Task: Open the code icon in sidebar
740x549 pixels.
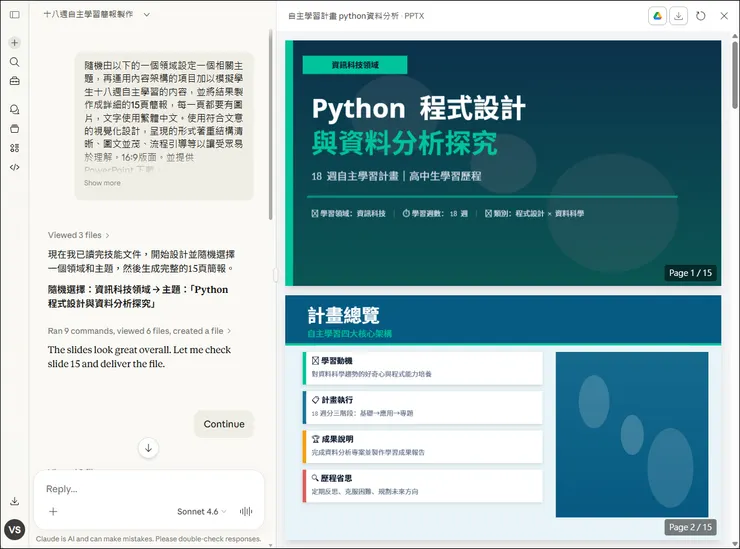Action: point(14,167)
